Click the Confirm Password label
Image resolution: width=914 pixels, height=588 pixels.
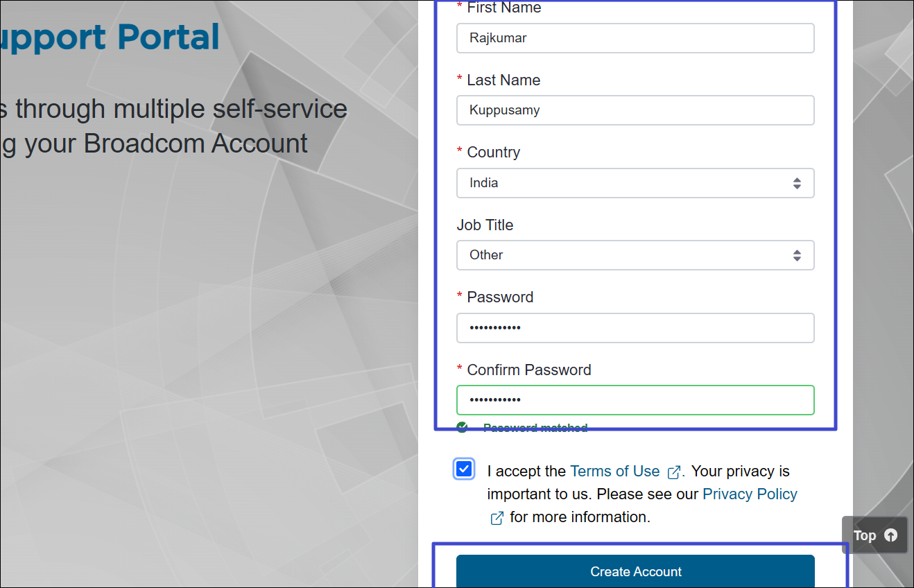(528, 370)
